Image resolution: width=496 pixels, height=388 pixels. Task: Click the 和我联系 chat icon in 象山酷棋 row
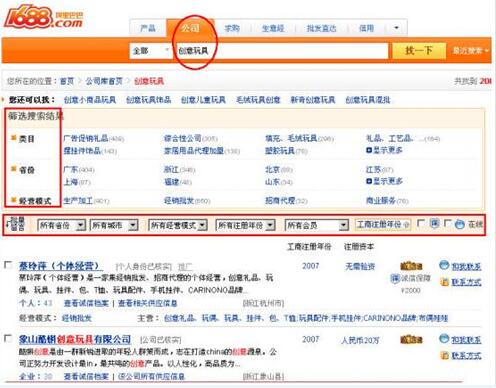[444, 339]
